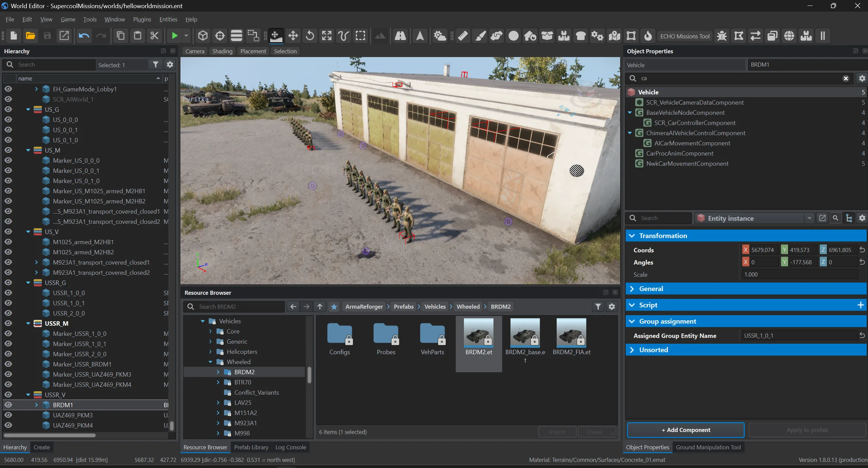Click the Paste clipboard icon
Viewport: 868px width, 468px height.
(138, 36)
